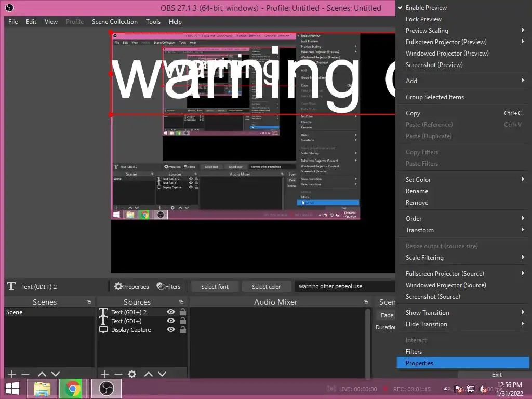Toggle visibility of Text (GDI+) 2 source

click(171, 312)
